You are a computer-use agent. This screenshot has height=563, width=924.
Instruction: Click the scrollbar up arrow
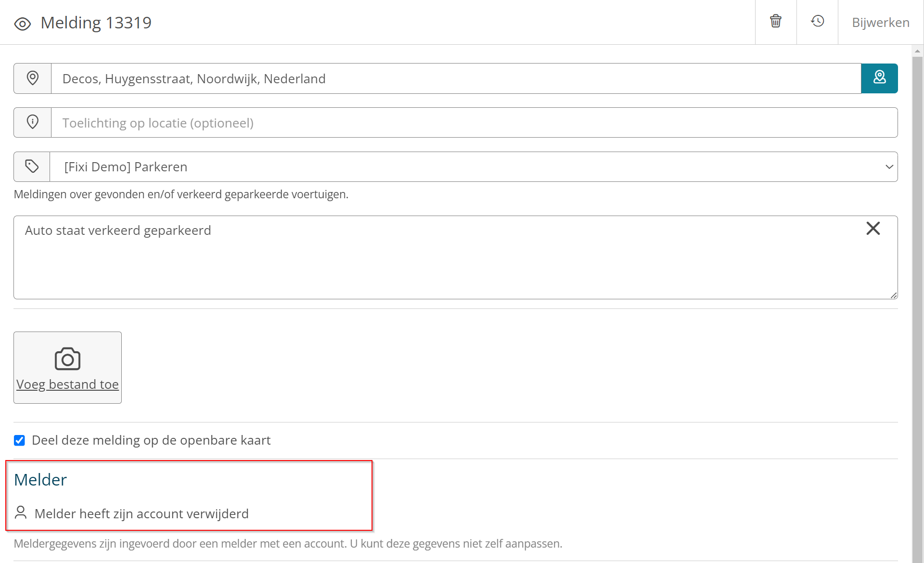tap(917, 51)
